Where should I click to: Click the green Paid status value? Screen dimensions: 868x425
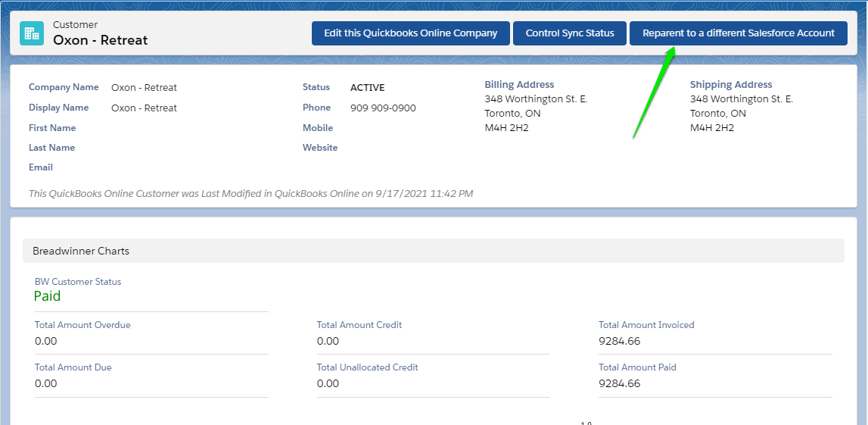coord(47,296)
